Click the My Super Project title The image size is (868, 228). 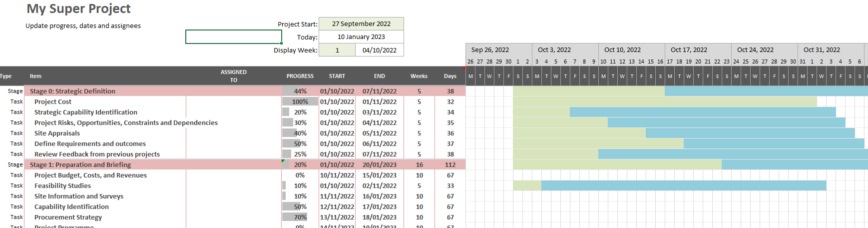(x=78, y=9)
